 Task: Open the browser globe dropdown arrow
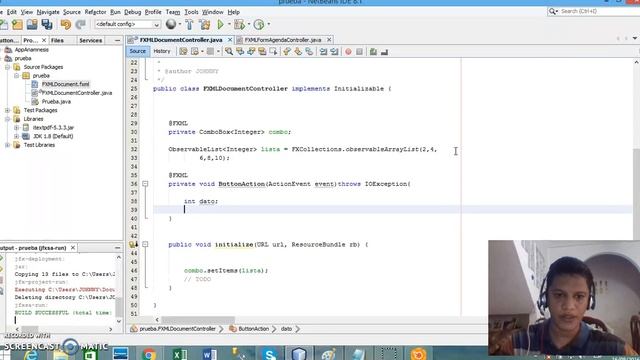click(x=180, y=24)
